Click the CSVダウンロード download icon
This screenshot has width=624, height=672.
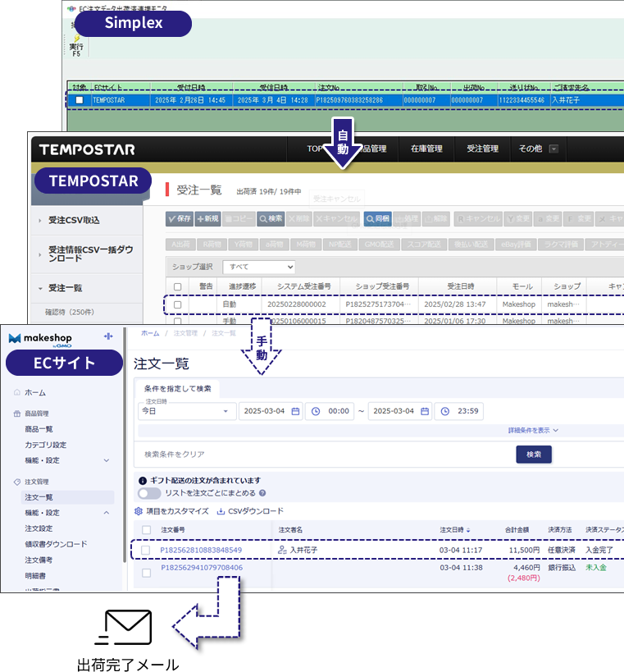(x=221, y=511)
